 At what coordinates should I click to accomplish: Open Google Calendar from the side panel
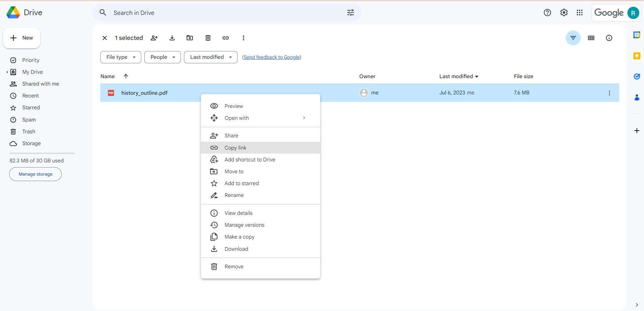(637, 35)
